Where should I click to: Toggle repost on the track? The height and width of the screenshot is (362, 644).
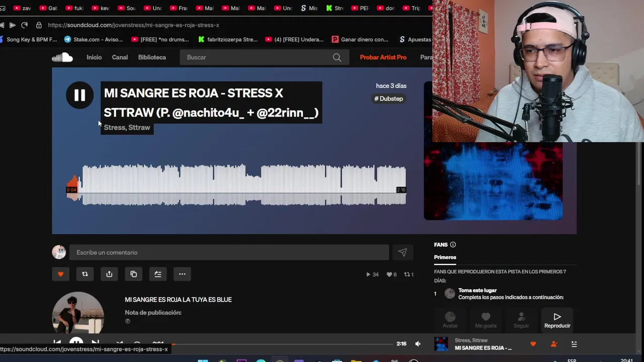[x=85, y=274]
